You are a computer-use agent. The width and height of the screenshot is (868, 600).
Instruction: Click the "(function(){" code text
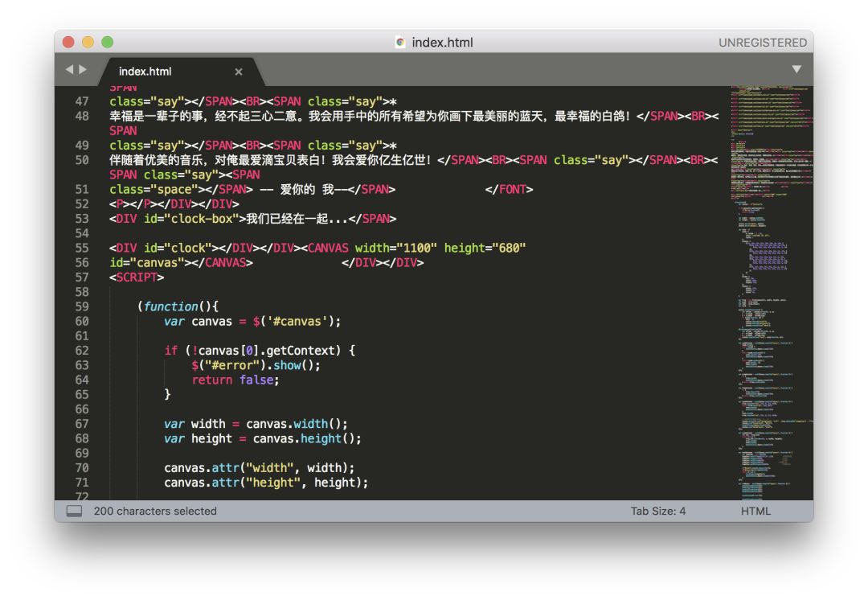click(x=178, y=306)
